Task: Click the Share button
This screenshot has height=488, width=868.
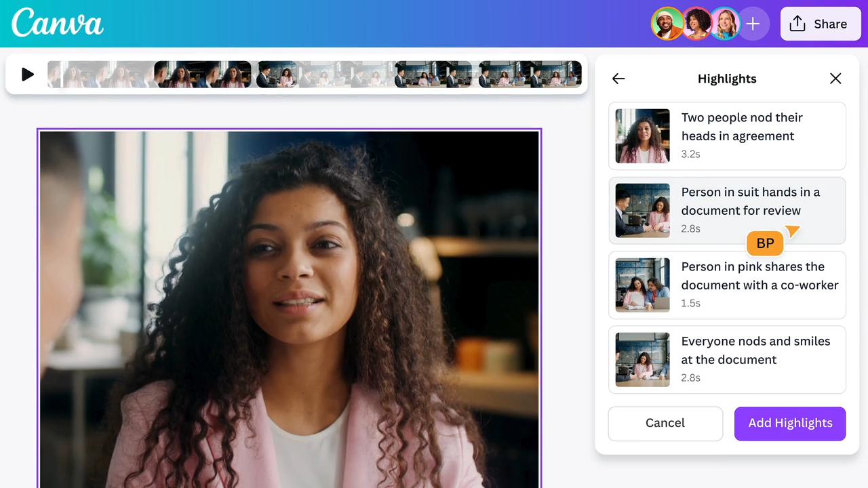Action: (819, 24)
